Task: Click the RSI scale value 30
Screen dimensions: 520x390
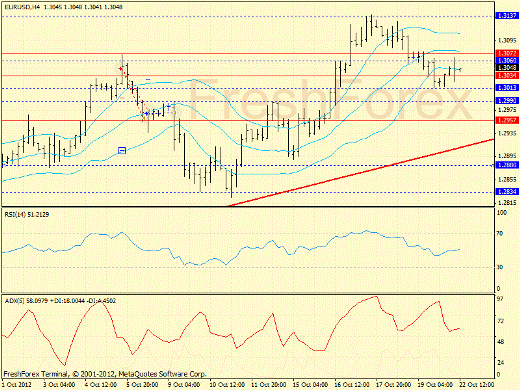Action: (x=500, y=267)
